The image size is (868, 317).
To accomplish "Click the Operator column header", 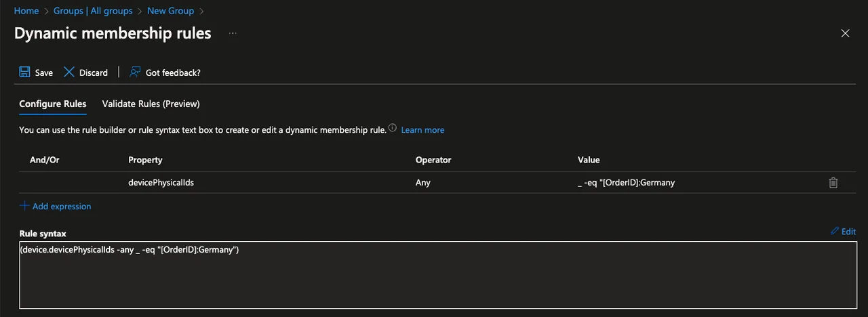I will pos(433,160).
